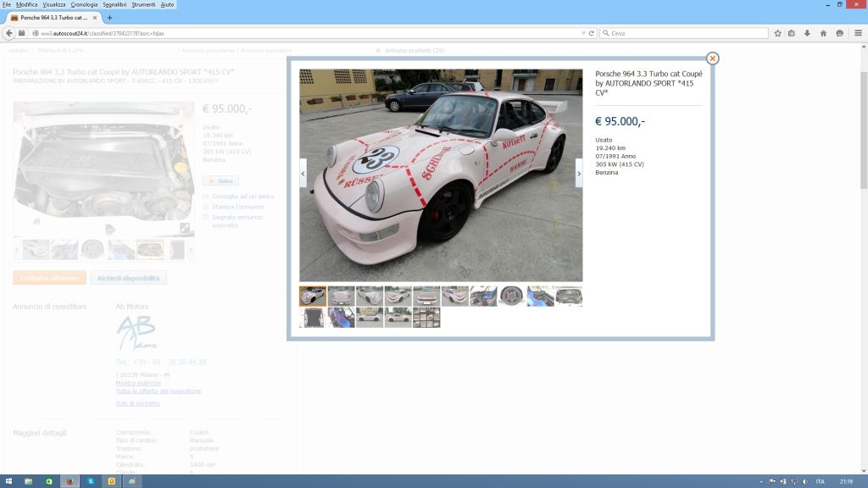Open the Firefox hamburger menu
The width and height of the screenshot is (868, 488).
858,33
